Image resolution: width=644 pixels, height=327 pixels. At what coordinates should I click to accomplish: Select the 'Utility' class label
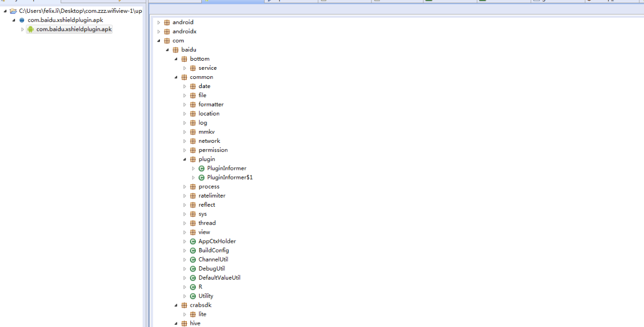(x=206, y=296)
